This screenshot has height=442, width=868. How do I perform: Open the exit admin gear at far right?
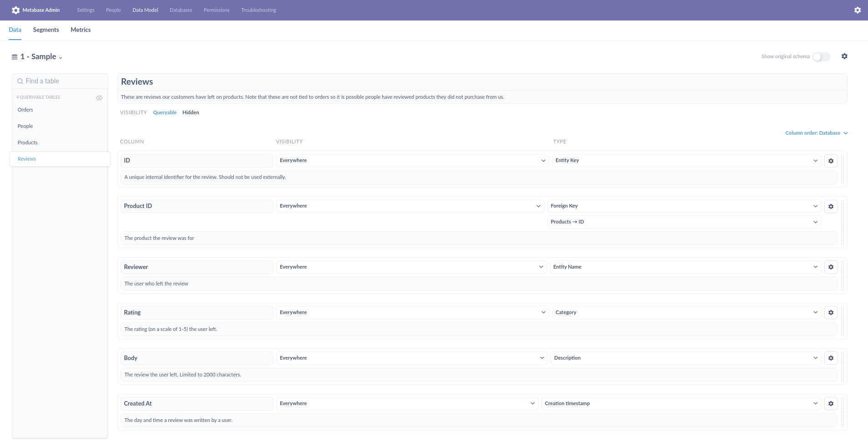pyautogui.click(x=858, y=10)
